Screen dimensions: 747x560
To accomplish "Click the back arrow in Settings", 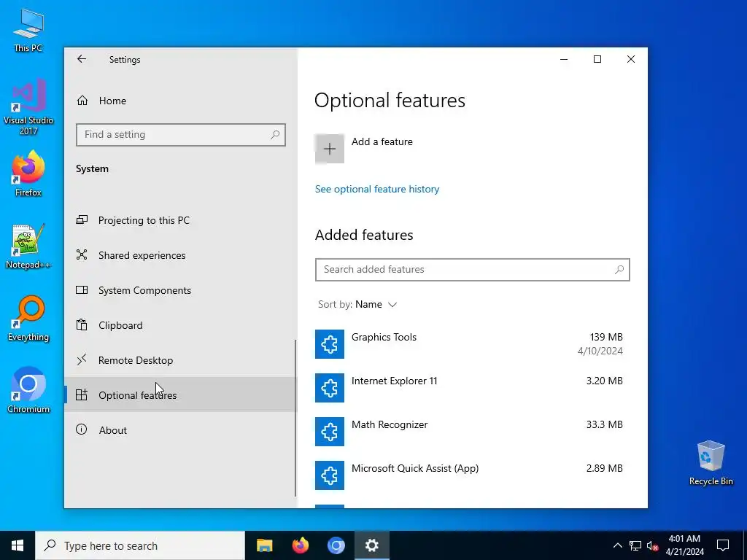I will (82, 59).
